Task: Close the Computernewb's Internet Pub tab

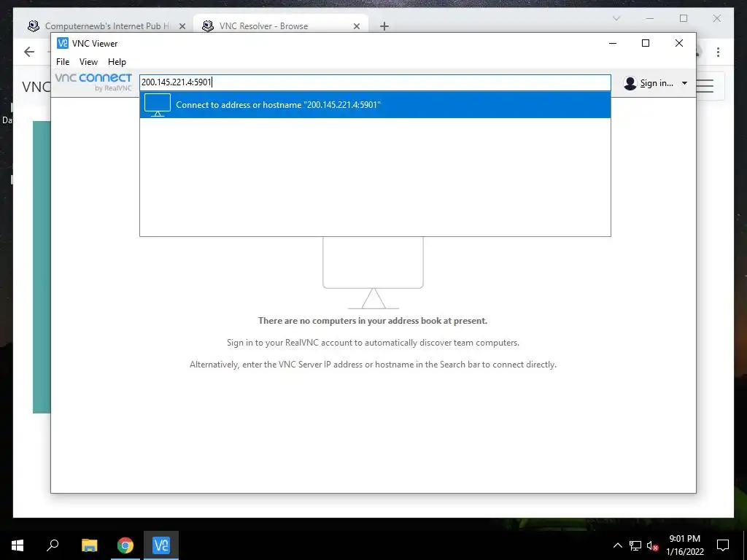Action: pos(182,26)
